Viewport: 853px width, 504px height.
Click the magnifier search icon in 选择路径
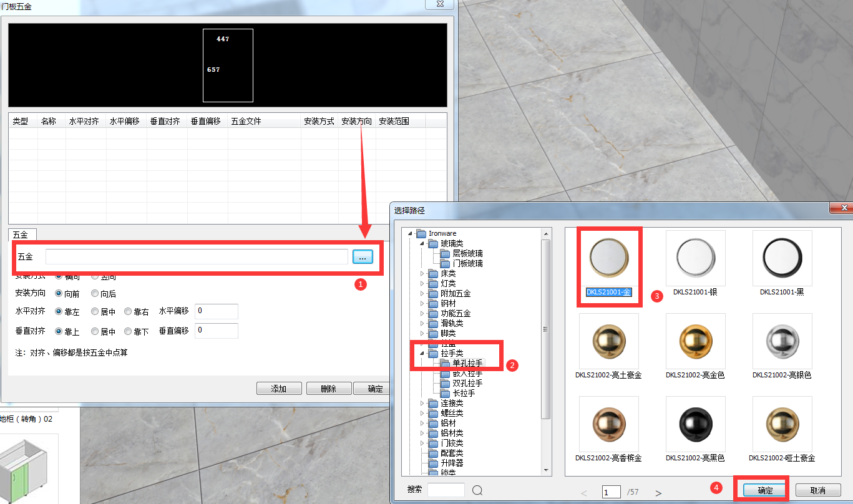[477, 490]
